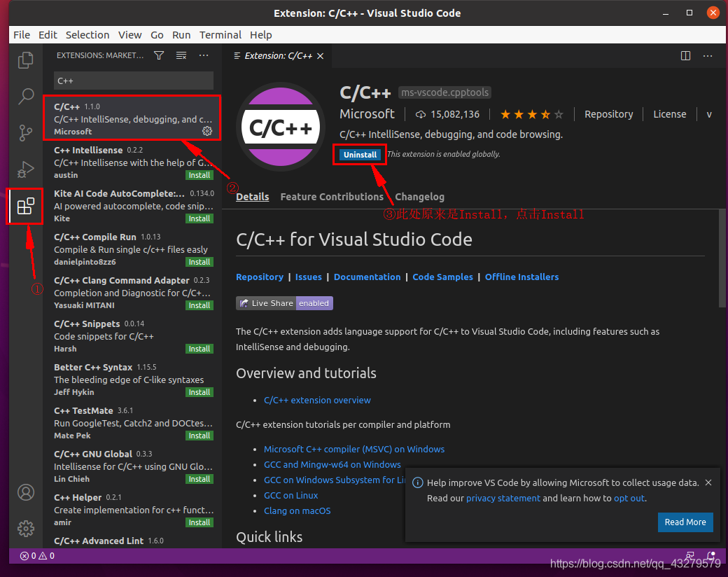The height and width of the screenshot is (577, 728).
Task: Click the errors and warnings status indicator
Action: pos(37,555)
